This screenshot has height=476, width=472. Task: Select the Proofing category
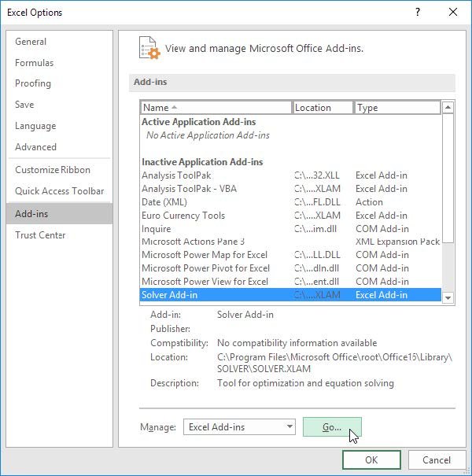click(59, 83)
